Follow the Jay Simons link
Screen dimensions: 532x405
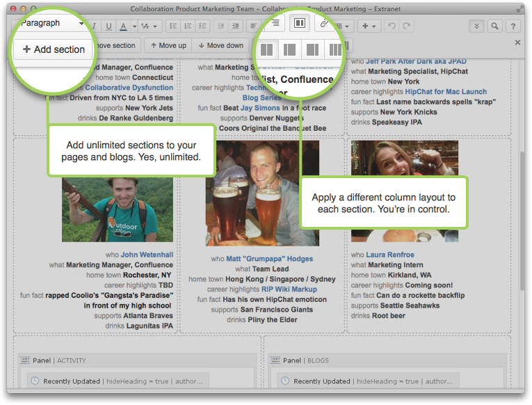point(260,108)
